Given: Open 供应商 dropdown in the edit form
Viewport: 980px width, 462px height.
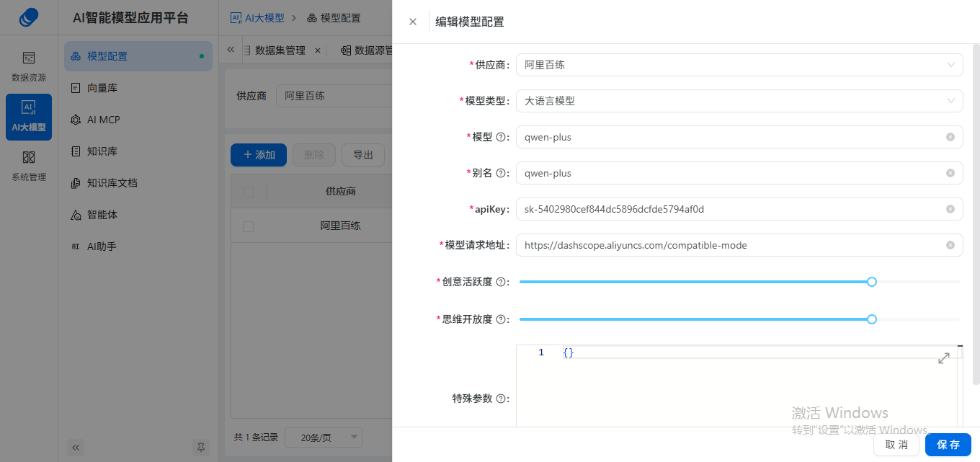Looking at the screenshot, I should (739, 65).
